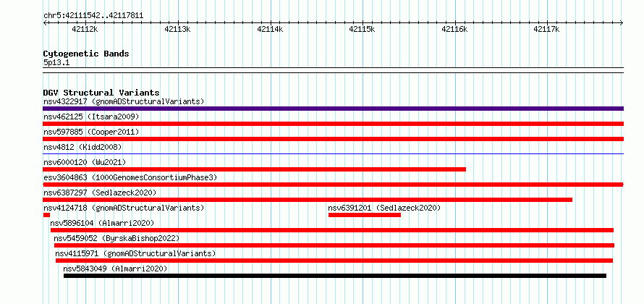Click the chr5:42111542..42117811 region label
Viewport: 644px width, 304px height.
tap(93, 16)
